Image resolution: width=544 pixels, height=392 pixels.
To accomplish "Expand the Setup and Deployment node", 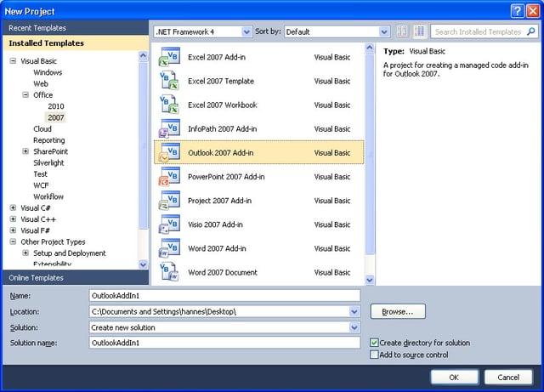I will [x=25, y=253].
